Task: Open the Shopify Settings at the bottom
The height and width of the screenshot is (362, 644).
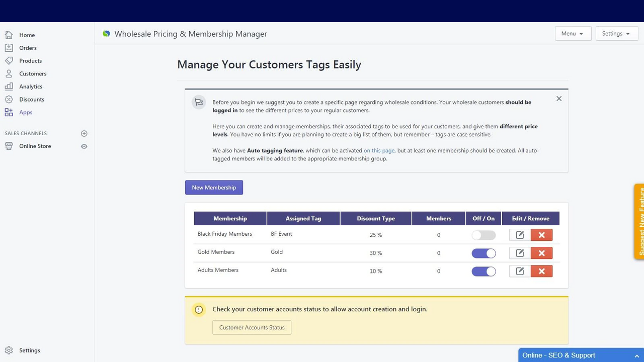Action: tap(29, 350)
